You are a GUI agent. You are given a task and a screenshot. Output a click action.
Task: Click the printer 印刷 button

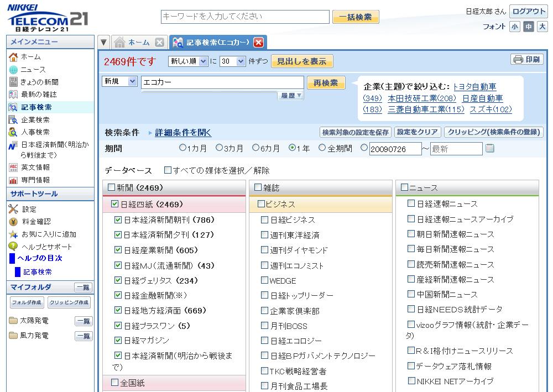527,60
